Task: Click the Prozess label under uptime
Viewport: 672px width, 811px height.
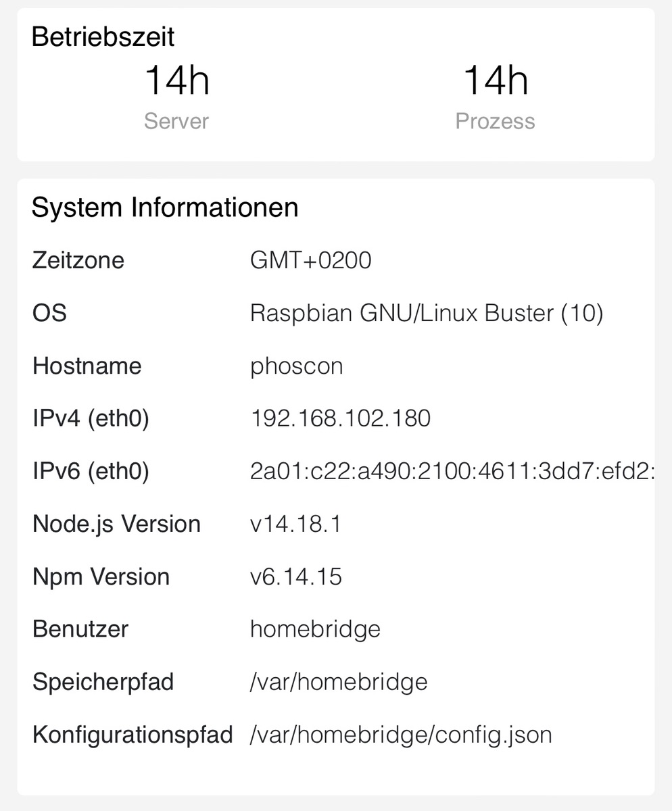Action: coord(495,121)
